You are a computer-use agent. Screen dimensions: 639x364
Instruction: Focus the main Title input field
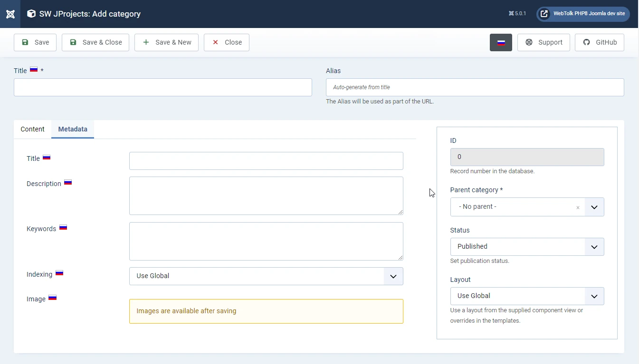163,87
